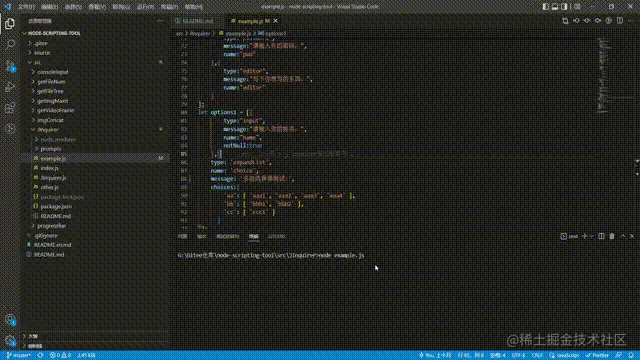Toggle bottom panel layout button
The width and height of the screenshot is (640, 360).
pos(555,7)
